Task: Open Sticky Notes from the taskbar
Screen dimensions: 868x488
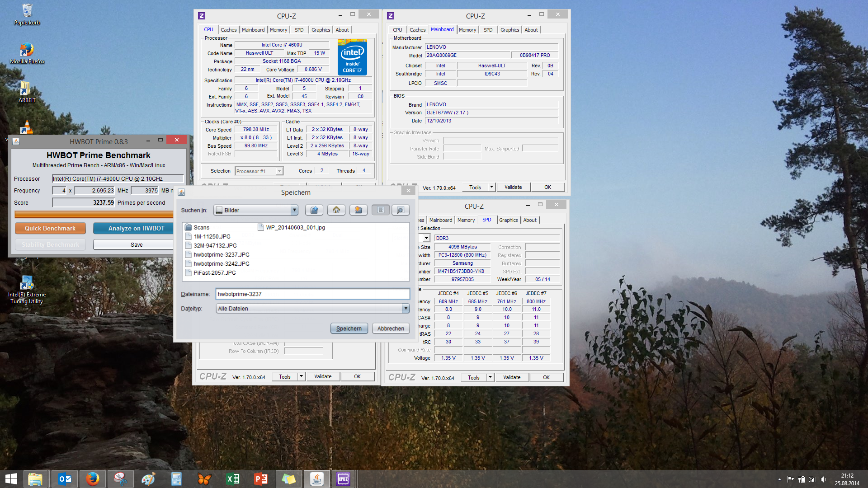Action: click(288, 479)
